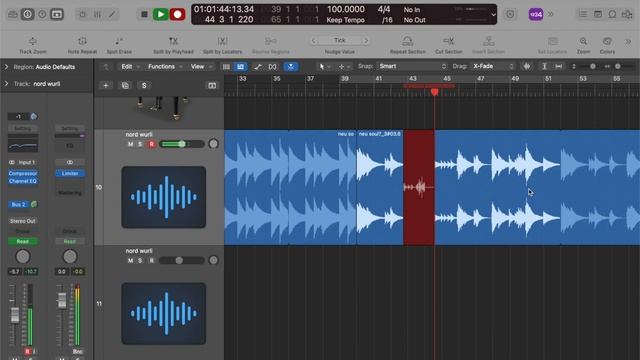Viewport: 640px width, 360px height.
Task: Click the Bus 2 send slot
Action: pos(18,204)
